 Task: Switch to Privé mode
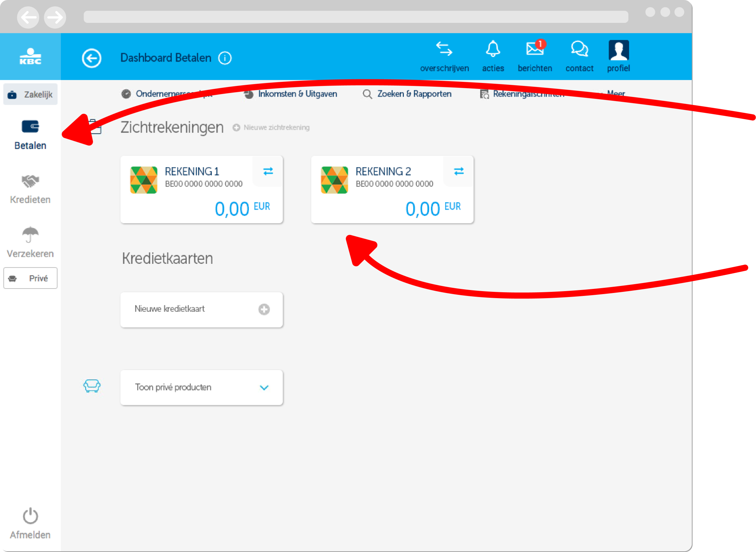pyautogui.click(x=30, y=278)
